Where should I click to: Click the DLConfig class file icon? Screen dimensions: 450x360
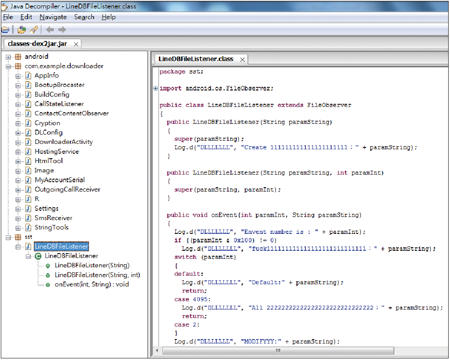[x=28, y=133]
